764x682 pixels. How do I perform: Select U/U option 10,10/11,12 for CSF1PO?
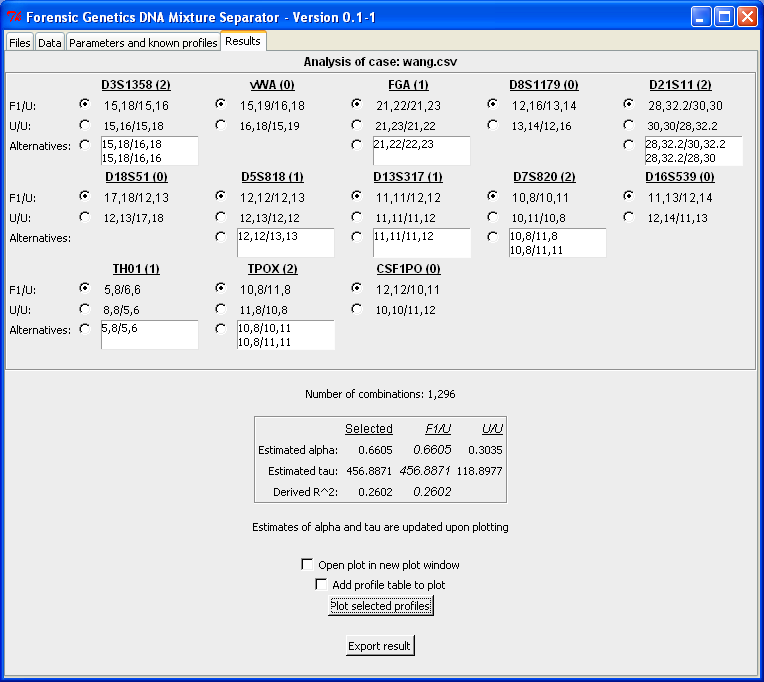[357, 309]
